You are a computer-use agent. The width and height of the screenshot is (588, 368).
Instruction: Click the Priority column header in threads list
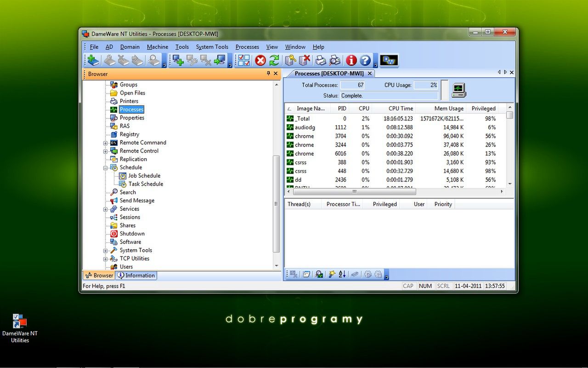441,204
